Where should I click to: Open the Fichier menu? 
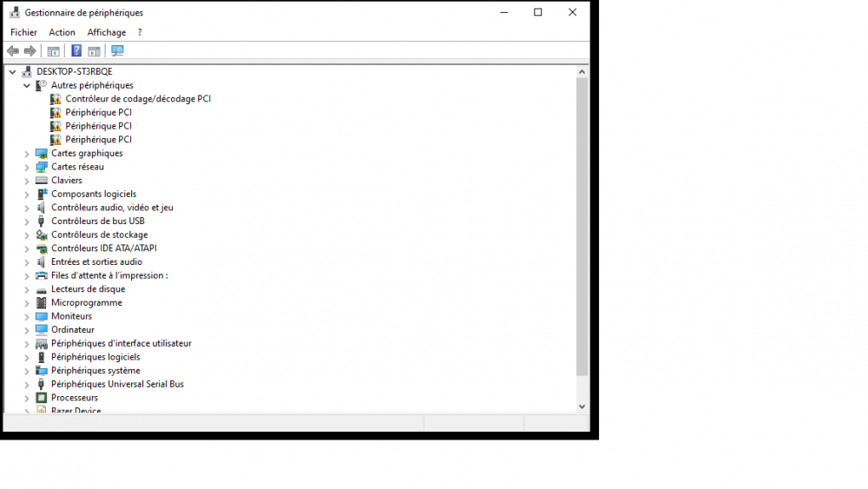click(23, 32)
